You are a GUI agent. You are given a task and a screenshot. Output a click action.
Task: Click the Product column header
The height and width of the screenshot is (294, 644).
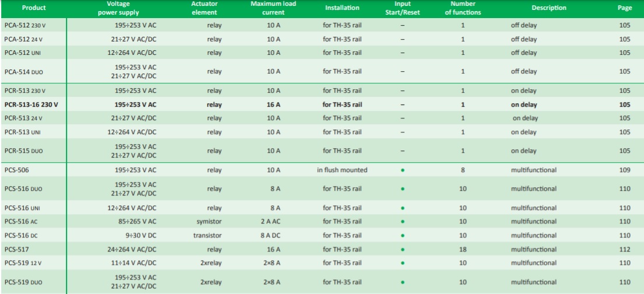[x=34, y=8]
